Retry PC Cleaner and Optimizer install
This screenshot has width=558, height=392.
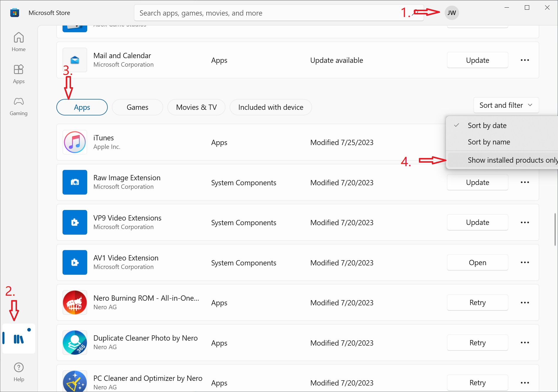coord(478,383)
